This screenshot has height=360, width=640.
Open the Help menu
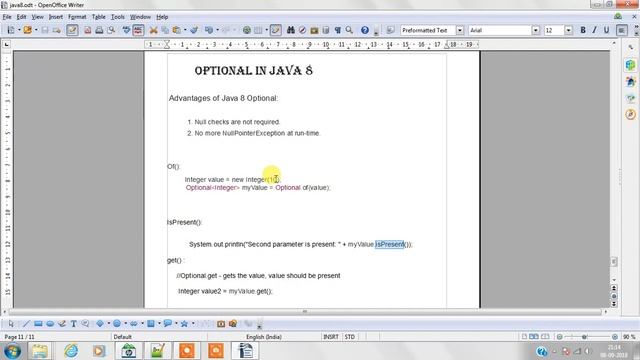tap(162, 17)
